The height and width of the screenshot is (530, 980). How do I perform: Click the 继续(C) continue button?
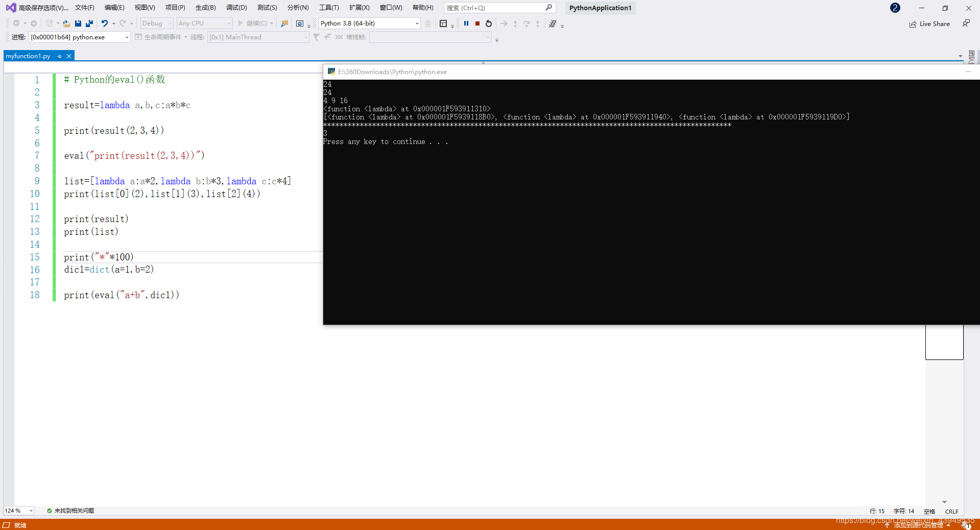tap(252, 23)
